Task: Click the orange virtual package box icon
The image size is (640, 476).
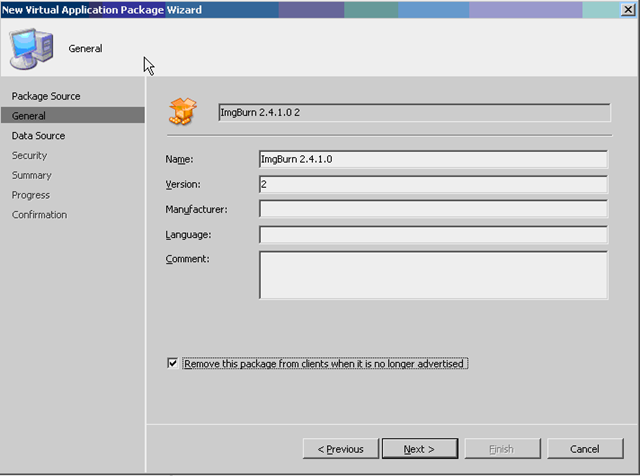Action: click(182, 111)
